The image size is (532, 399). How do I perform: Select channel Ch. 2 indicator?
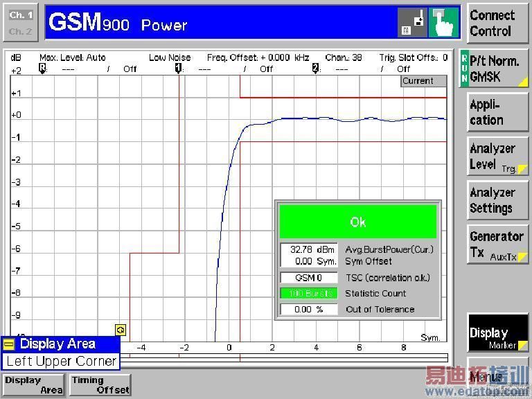coord(20,31)
